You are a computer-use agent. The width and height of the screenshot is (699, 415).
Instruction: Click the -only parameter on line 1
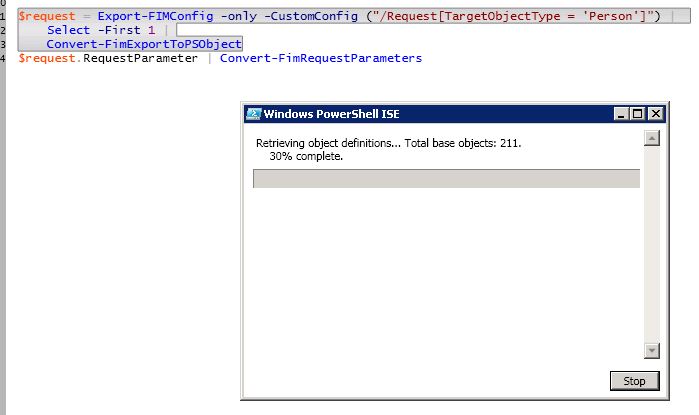click(x=239, y=16)
